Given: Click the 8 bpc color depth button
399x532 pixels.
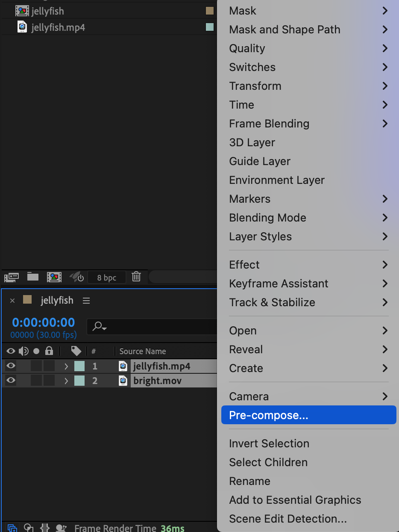Looking at the screenshot, I should click(106, 278).
